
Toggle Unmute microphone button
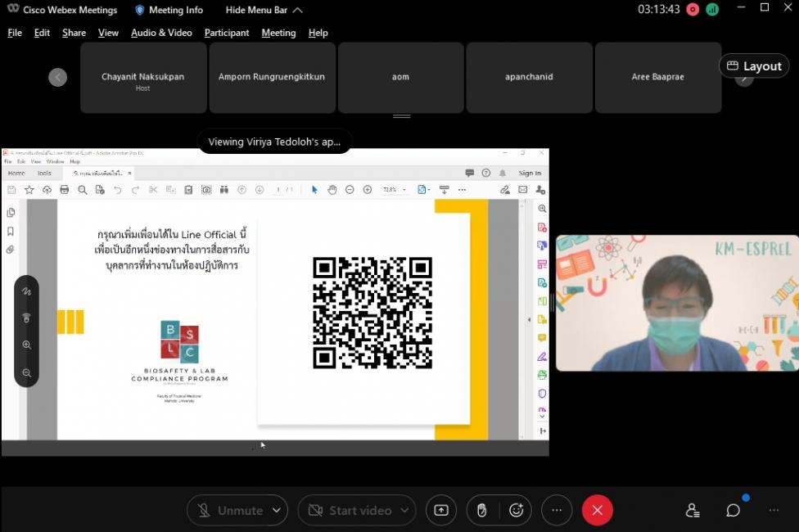tap(231, 510)
